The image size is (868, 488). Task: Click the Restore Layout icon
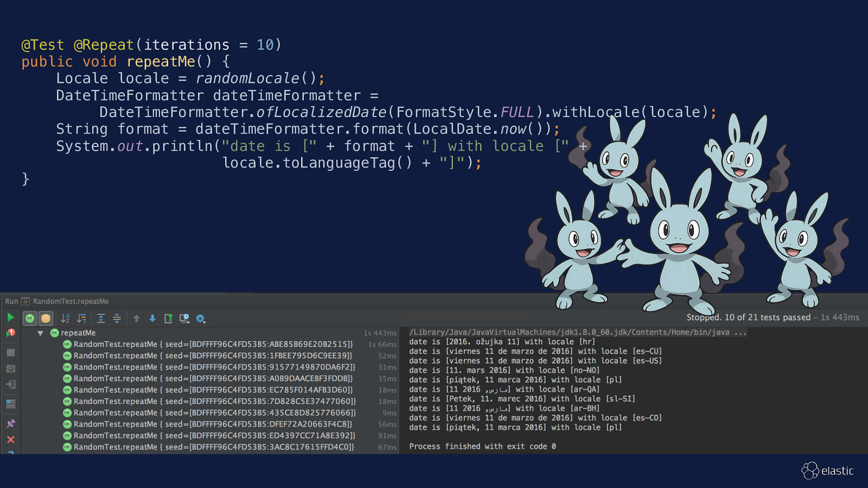(x=10, y=404)
